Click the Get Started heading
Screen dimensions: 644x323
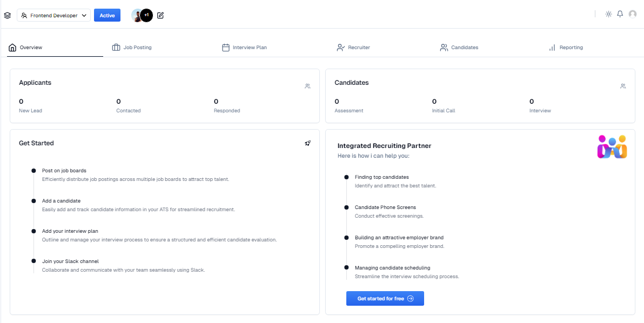click(36, 143)
